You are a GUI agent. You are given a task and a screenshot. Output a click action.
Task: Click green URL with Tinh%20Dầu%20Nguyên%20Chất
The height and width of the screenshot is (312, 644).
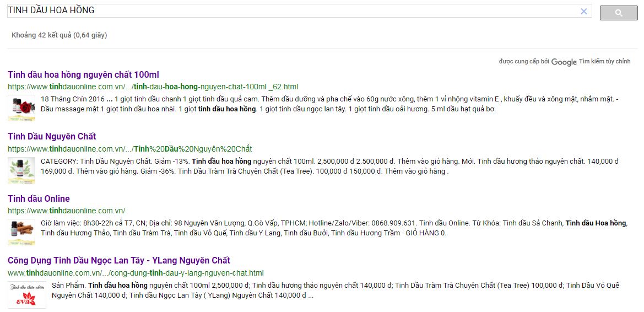coord(130,149)
